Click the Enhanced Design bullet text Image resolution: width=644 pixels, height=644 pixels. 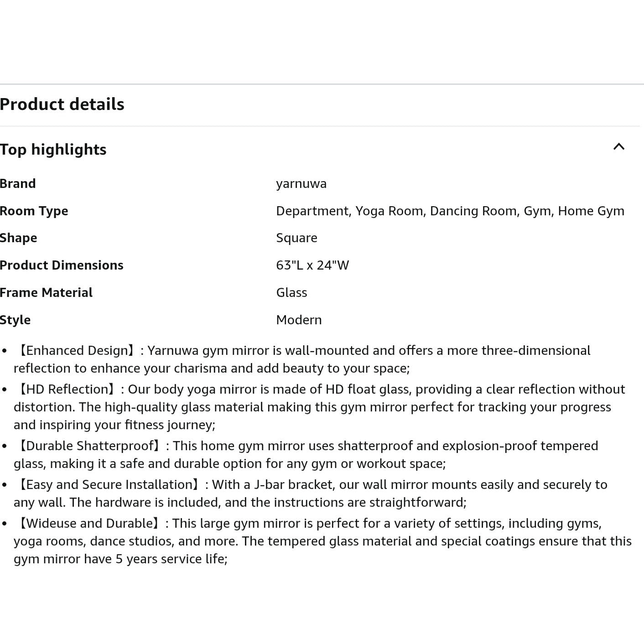coord(302,359)
